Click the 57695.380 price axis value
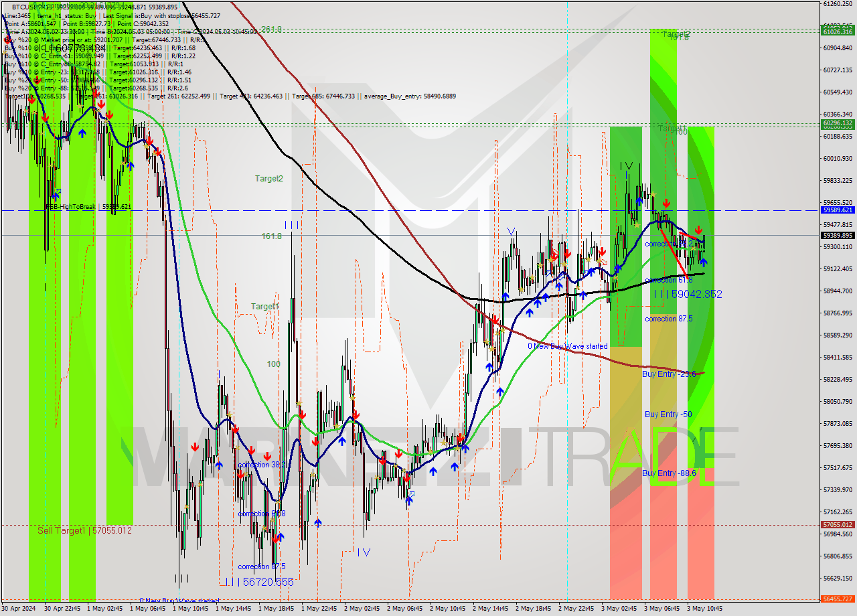The width and height of the screenshot is (857, 616). (838, 446)
